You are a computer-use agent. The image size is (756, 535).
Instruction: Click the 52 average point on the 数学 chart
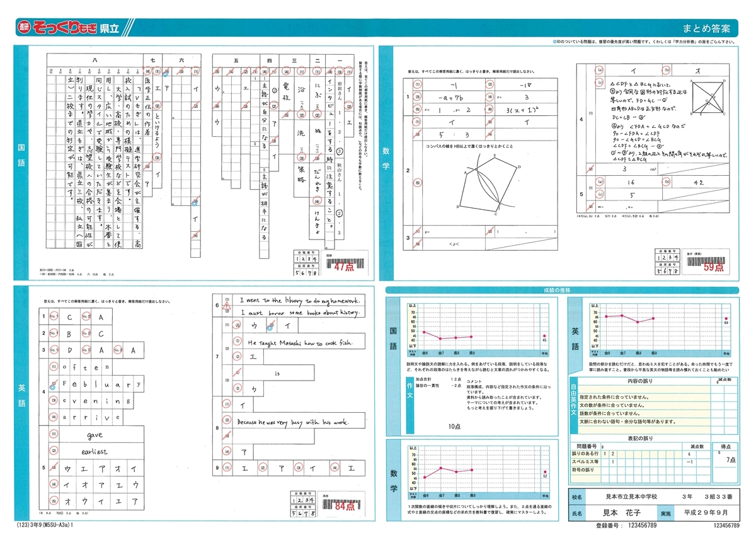click(544, 472)
